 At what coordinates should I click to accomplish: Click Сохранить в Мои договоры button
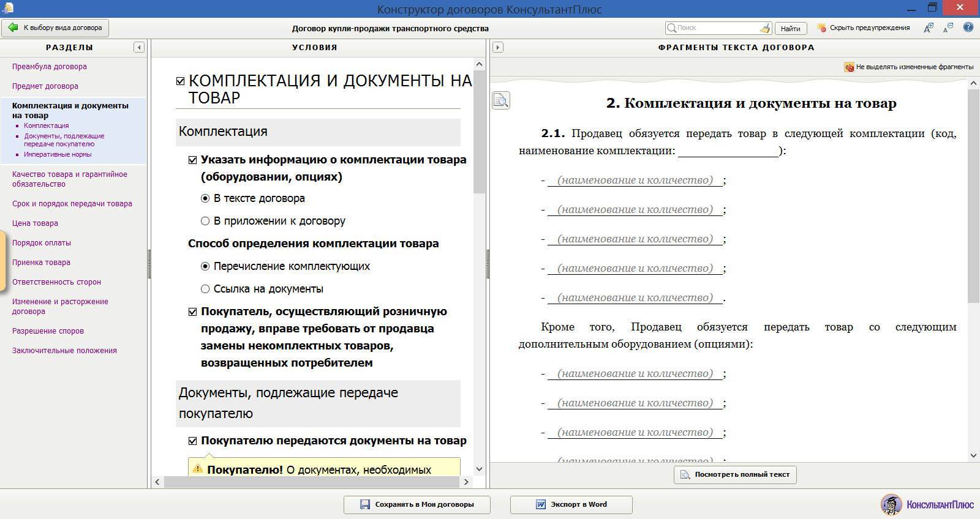(417, 504)
